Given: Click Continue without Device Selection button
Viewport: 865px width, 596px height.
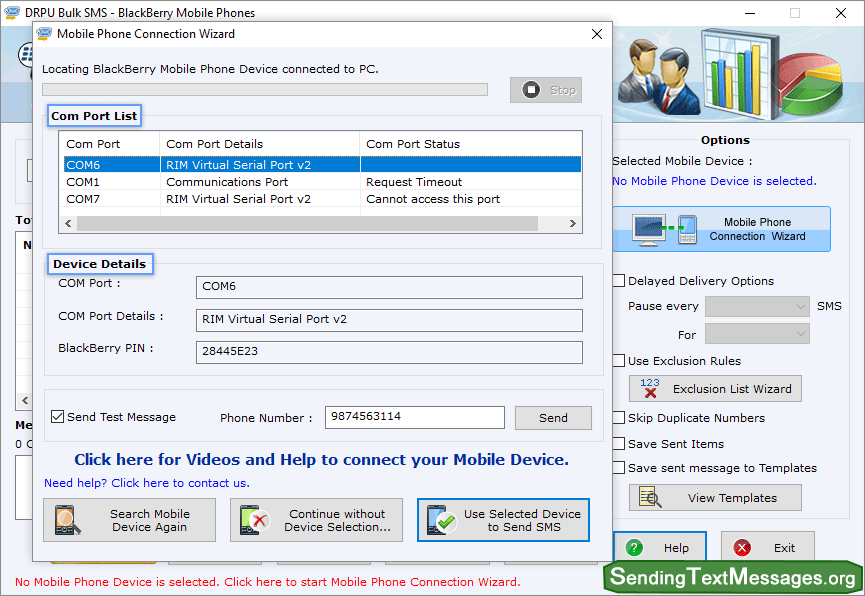Looking at the screenshot, I should (x=317, y=520).
